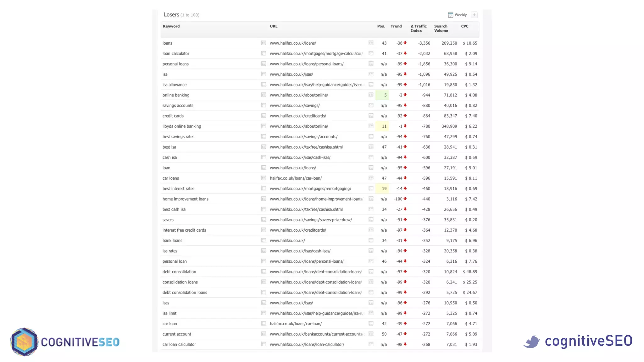Sort by the Pos. column header

(x=381, y=26)
